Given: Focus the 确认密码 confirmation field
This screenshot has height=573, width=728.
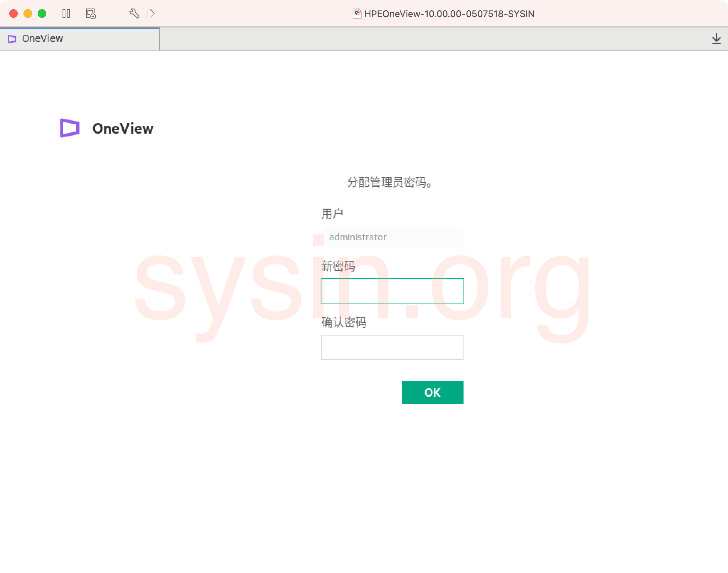Looking at the screenshot, I should [392, 347].
